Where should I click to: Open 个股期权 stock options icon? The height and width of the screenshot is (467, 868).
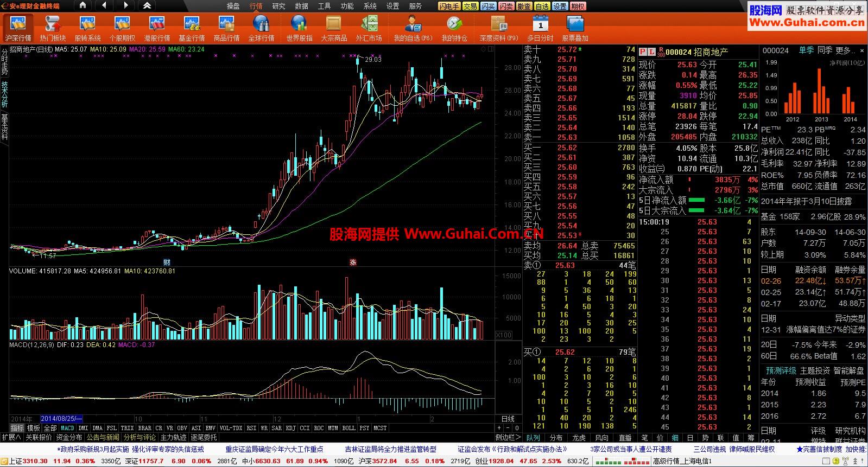click(x=122, y=28)
